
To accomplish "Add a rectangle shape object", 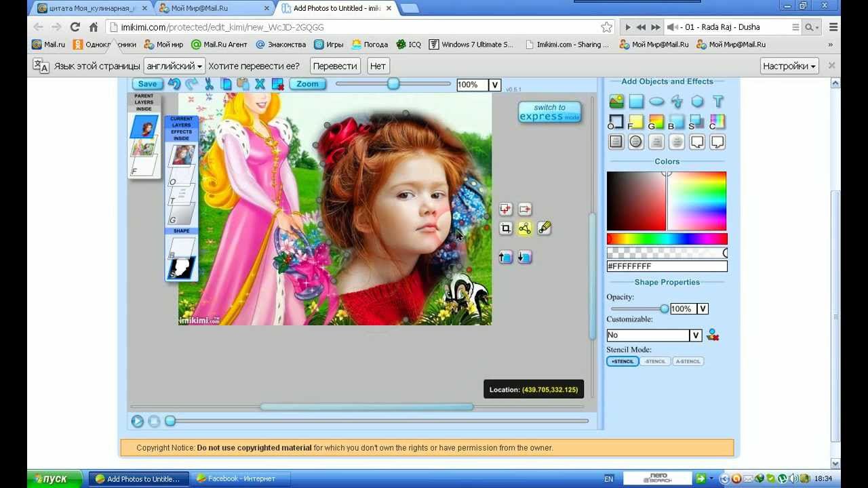I will tap(636, 102).
